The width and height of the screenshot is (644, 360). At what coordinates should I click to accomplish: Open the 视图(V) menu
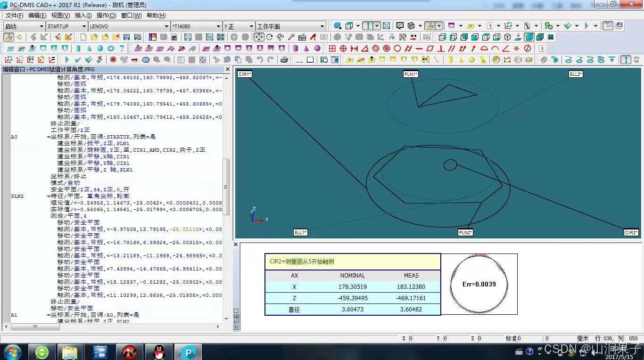(x=60, y=16)
